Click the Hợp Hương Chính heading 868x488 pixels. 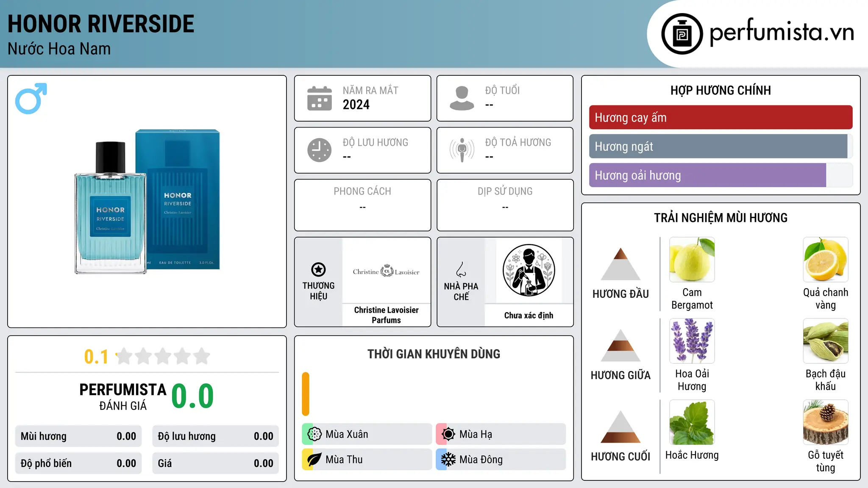tap(721, 90)
